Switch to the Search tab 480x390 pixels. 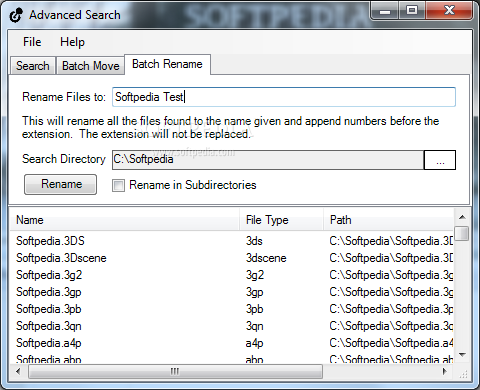(x=33, y=66)
